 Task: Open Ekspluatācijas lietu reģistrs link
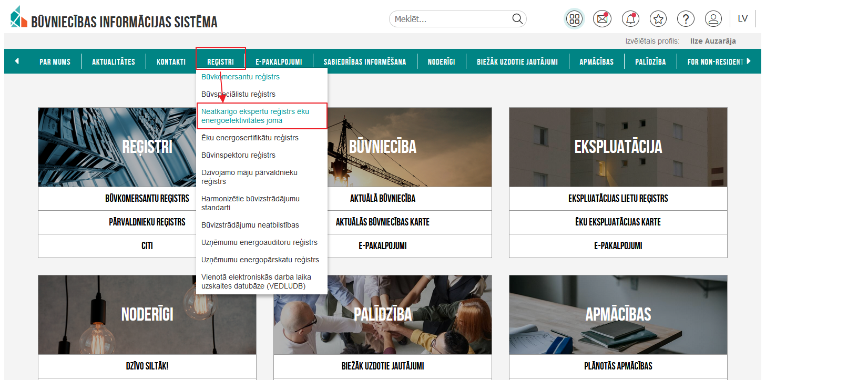[x=618, y=199]
